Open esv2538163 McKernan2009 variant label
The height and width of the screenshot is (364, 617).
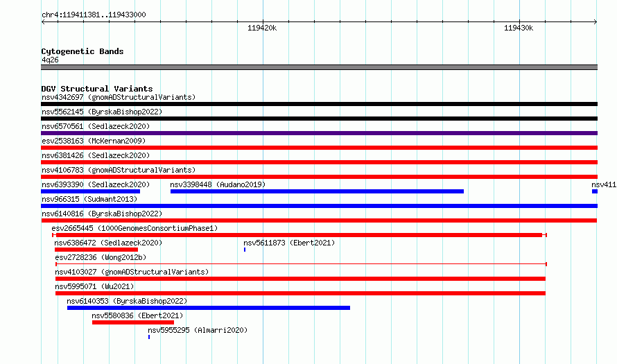tap(94, 141)
